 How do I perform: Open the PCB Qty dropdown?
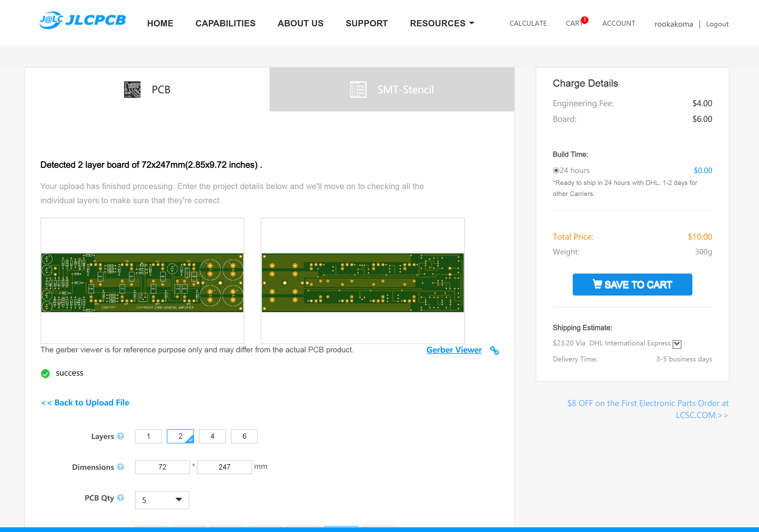pyautogui.click(x=162, y=500)
